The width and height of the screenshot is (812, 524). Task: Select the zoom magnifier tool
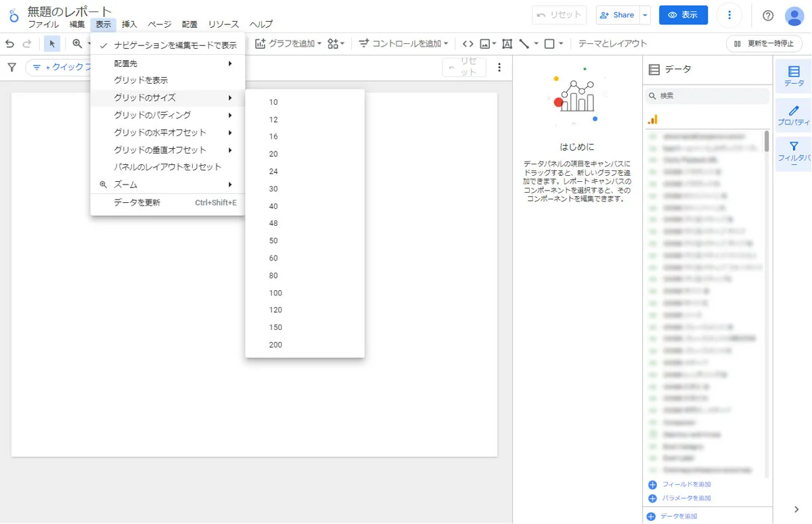click(74, 43)
